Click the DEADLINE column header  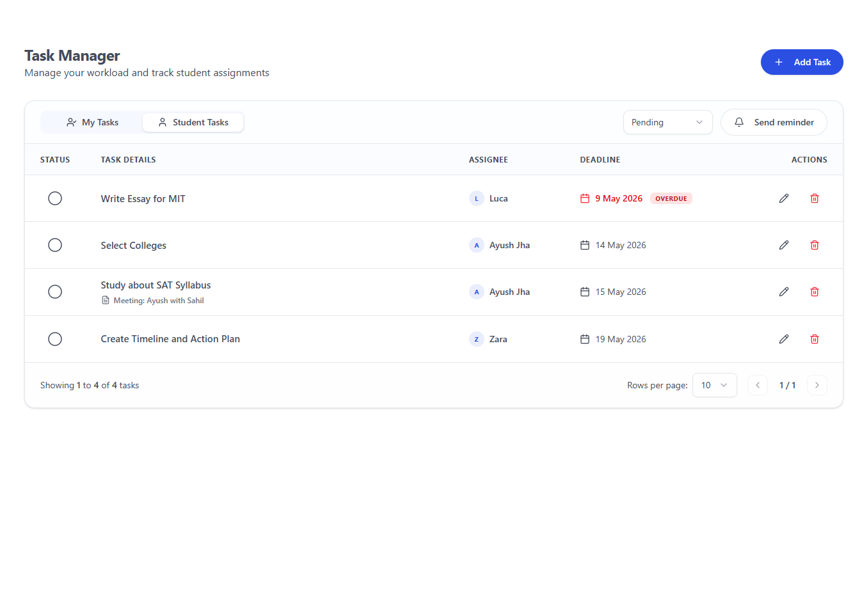click(600, 160)
